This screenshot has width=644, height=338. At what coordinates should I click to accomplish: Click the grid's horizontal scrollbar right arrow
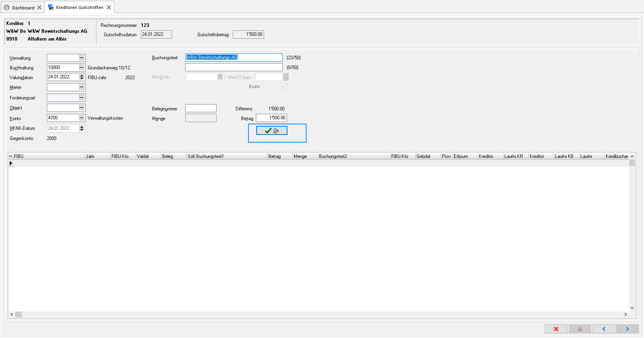(626, 314)
